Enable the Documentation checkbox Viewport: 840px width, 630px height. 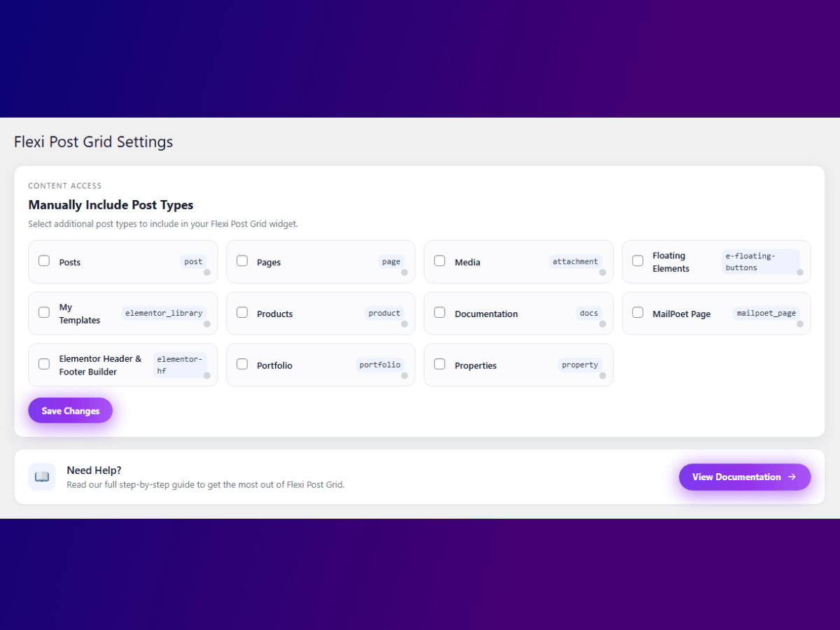click(x=440, y=312)
